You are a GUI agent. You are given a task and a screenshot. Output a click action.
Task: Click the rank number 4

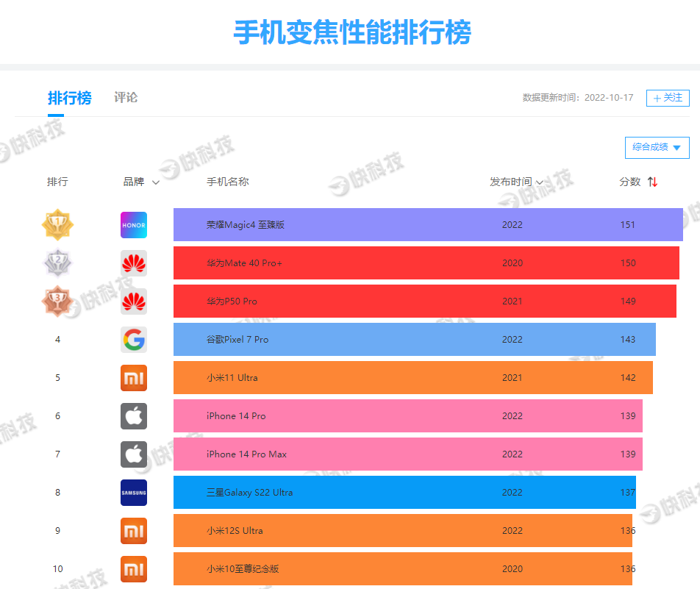[x=57, y=340]
